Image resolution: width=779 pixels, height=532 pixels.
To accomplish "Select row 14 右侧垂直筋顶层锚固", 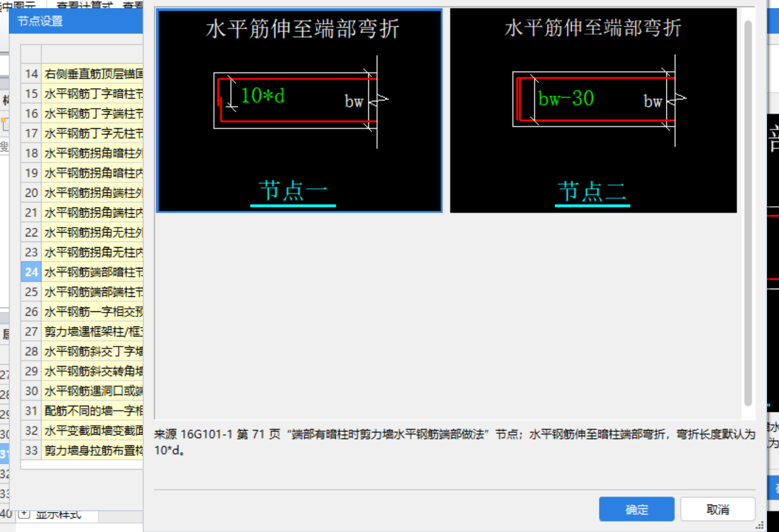I will (93, 74).
